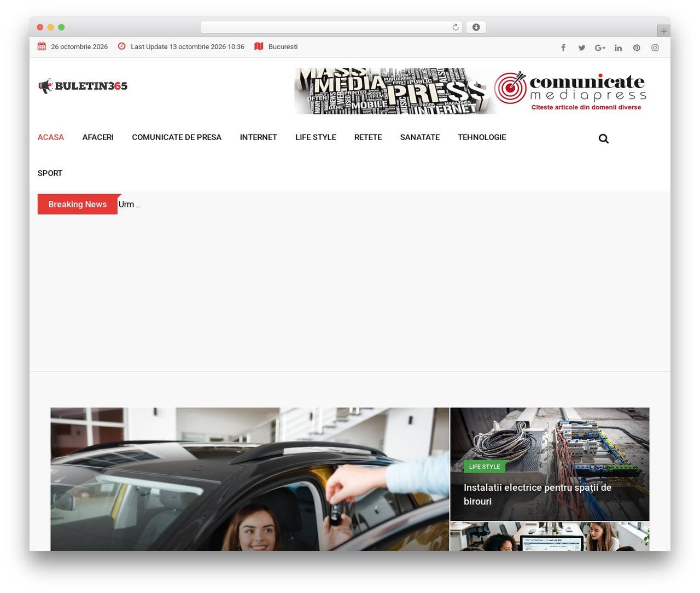Viewport: 700px width, 593px height.
Task: Select COMUNICATE DE PRESA in the menu
Action: pos(177,137)
